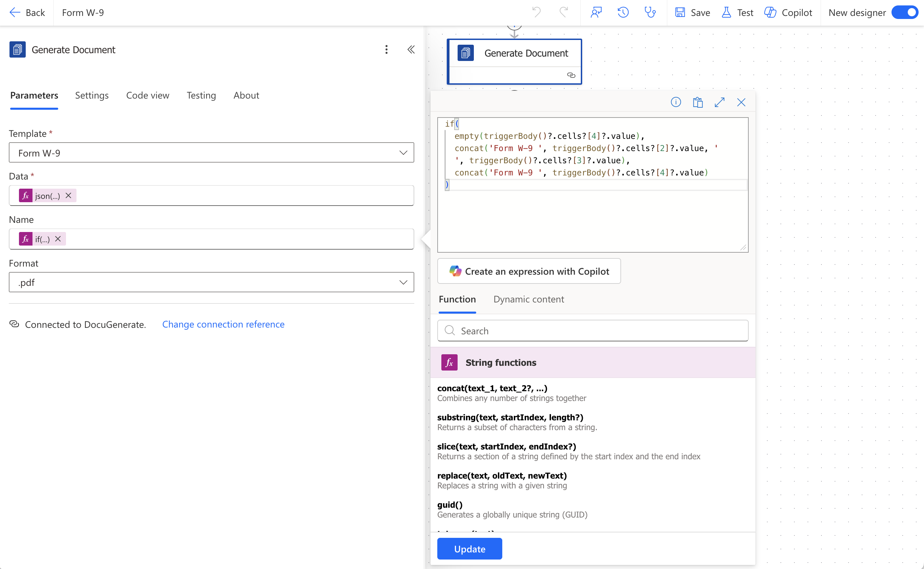This screenshot has height=569, width=924.
Task: Collapse the Generate Document side panel
Action: [411, 50]
